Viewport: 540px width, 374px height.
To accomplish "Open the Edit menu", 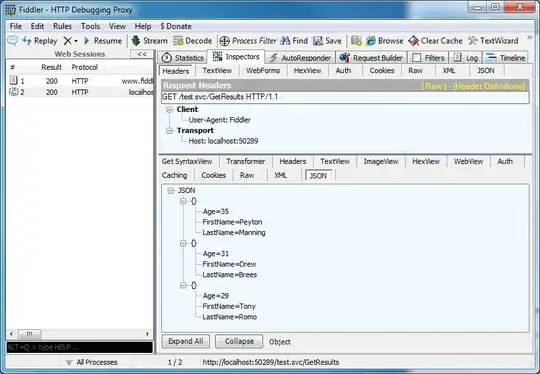I will tap(37, 26).
